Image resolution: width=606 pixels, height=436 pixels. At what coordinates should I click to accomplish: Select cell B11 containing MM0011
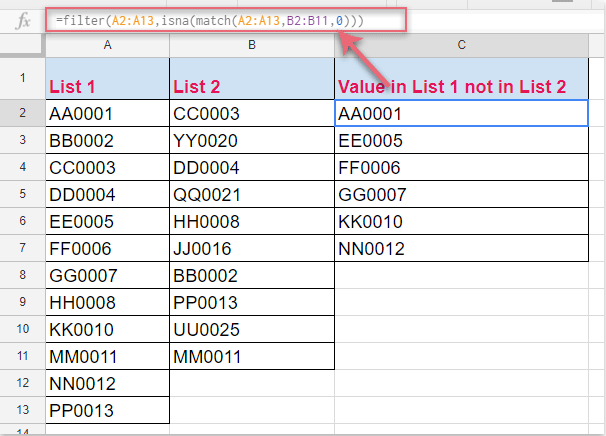pos(252,356)
